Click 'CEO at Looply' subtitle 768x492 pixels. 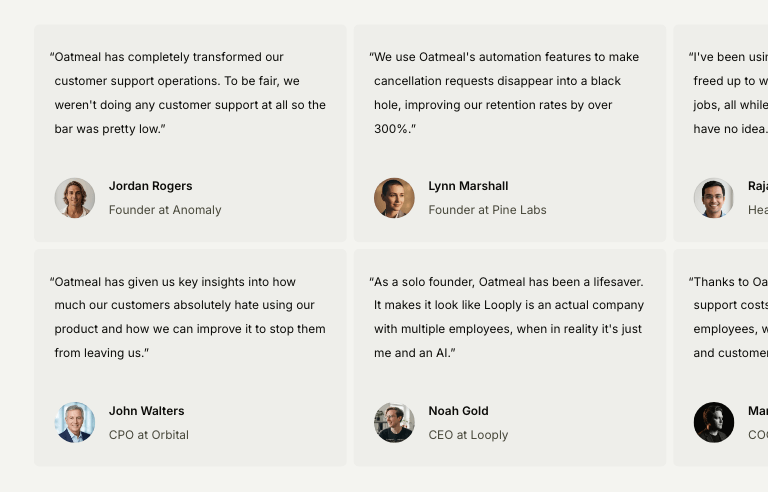(x=468, y=435)
